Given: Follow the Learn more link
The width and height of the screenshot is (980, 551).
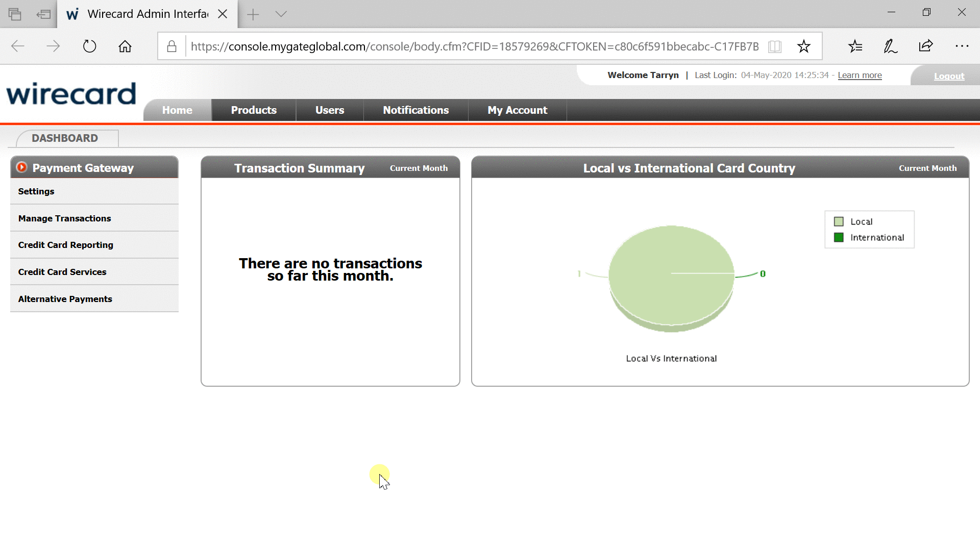Looking at the screenshot, I should [x=860, y=75].
